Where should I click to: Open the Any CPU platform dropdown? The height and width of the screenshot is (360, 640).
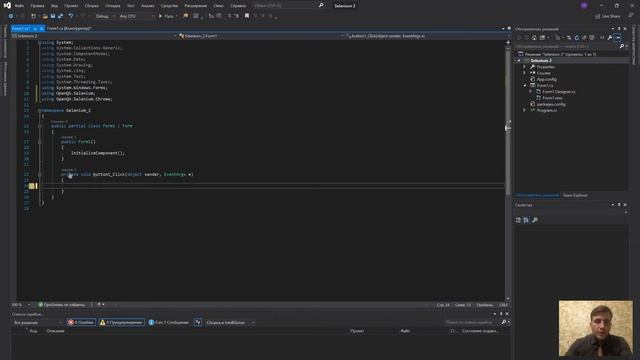136,16
